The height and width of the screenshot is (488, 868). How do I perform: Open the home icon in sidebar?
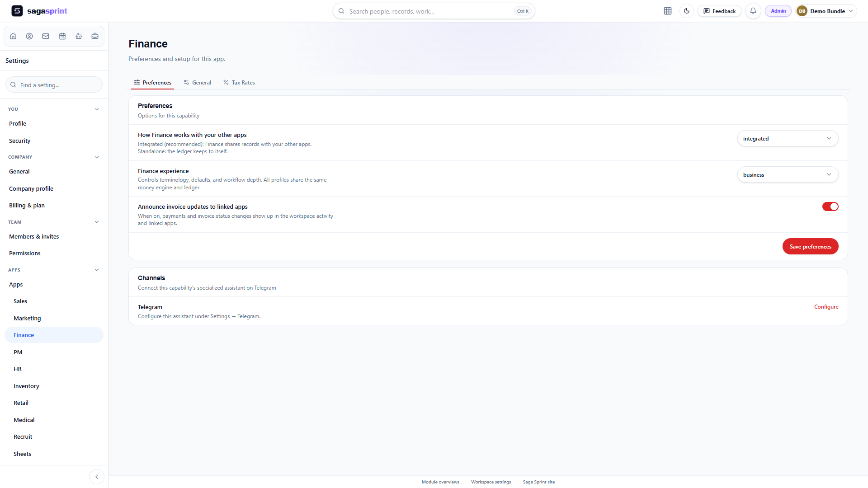pyautogui.click(x=13, y=36)
